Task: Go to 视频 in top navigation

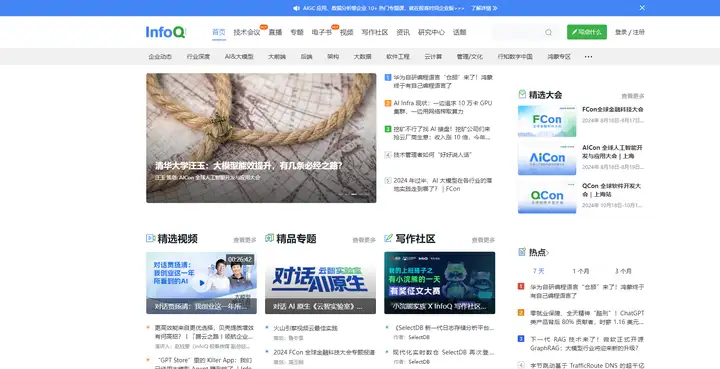Action: pyautogui.click(x=347, y=32)
